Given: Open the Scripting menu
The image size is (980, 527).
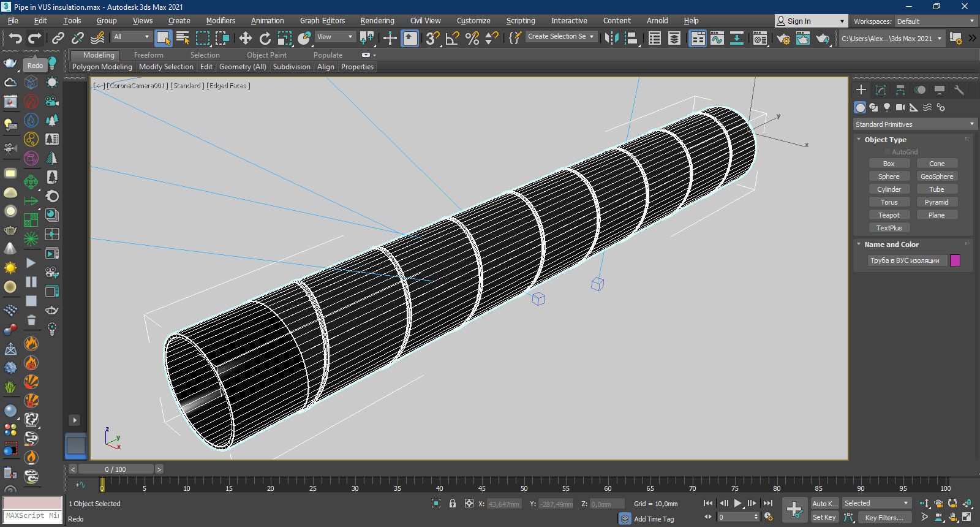Looking at the screenshot, I should click(521, 21).
